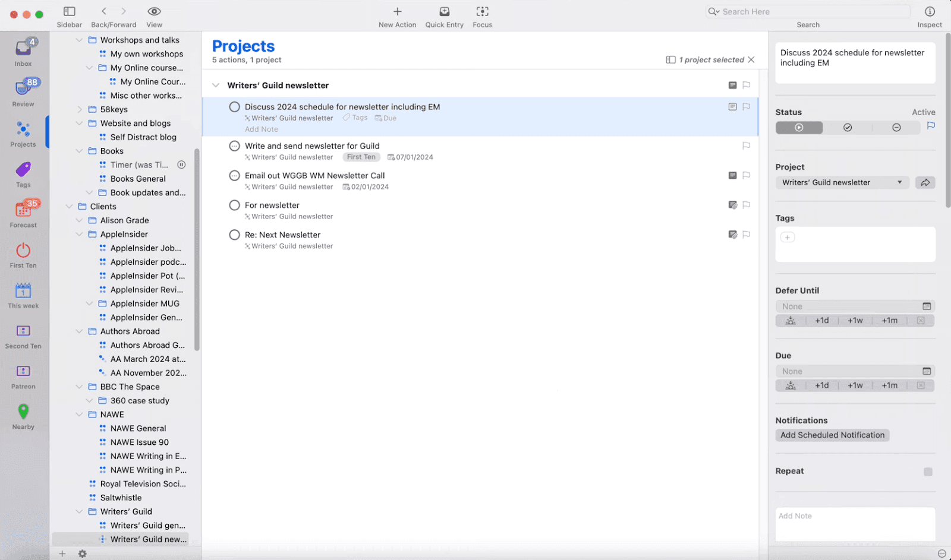Viewport: 951px width, 560px height.
Task: Mark selected task Completed in Status control
Action: pos(847,127)
